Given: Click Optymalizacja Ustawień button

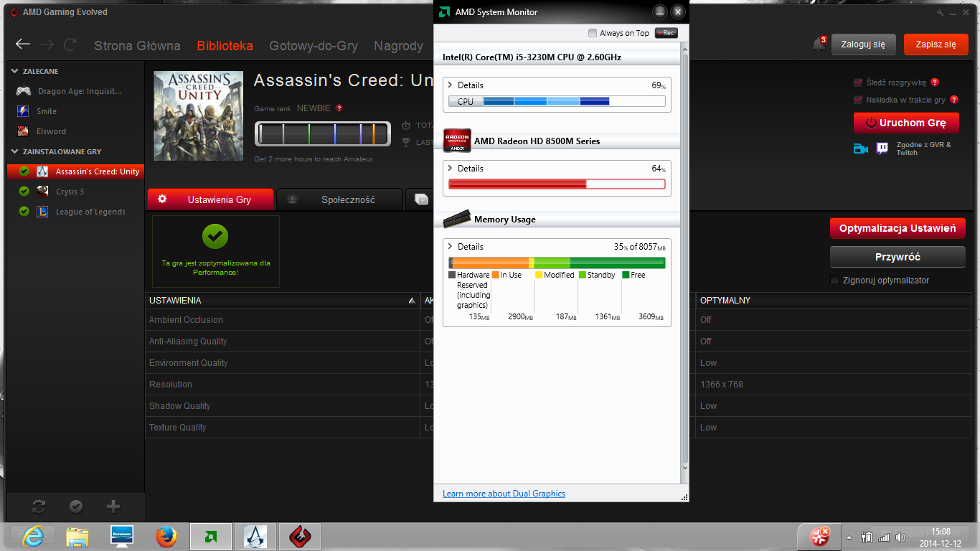Looking at the screenshot, I should pos(897,228).
